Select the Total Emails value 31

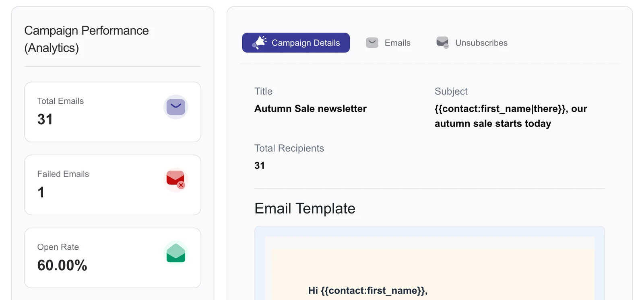click(x=45, y=119)
